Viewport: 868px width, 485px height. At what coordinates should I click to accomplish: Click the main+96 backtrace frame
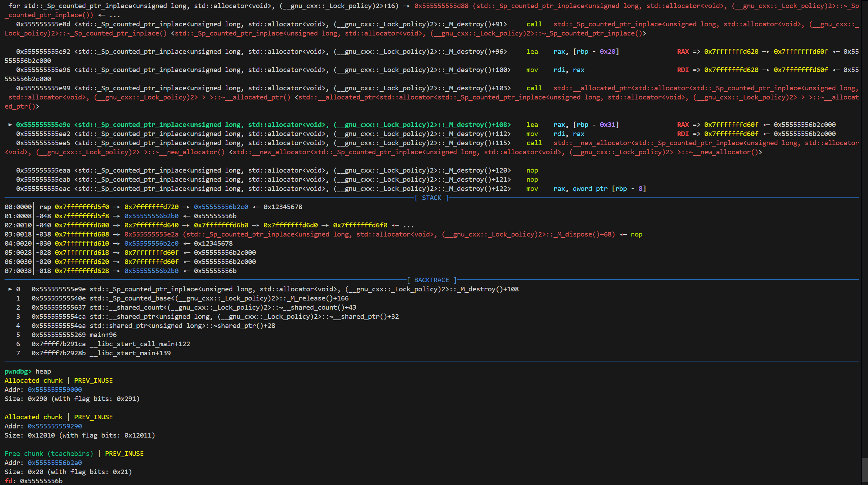(103, 335)
